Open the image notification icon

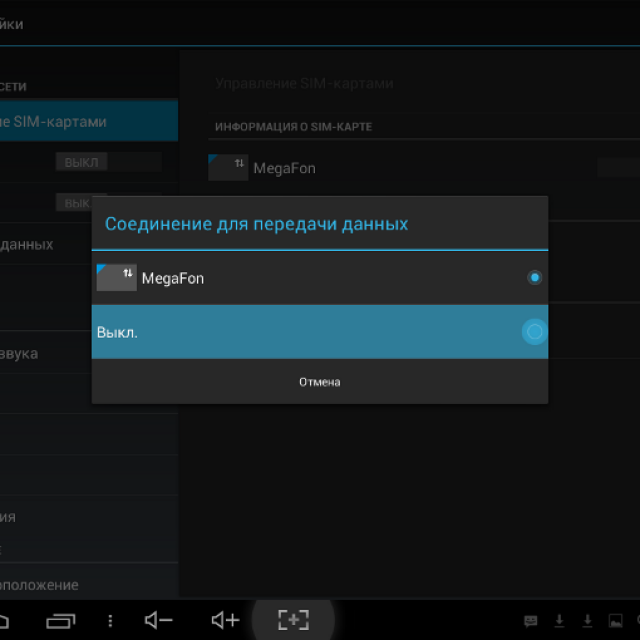616,621
